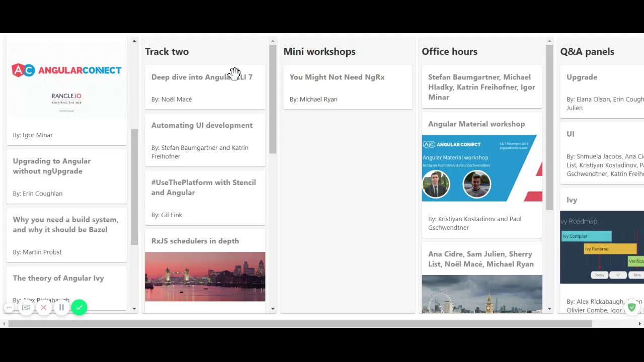644x362 pixels.
Task: Click Office hours column's scroll-up arrow
Action: [x=549, y=41]
